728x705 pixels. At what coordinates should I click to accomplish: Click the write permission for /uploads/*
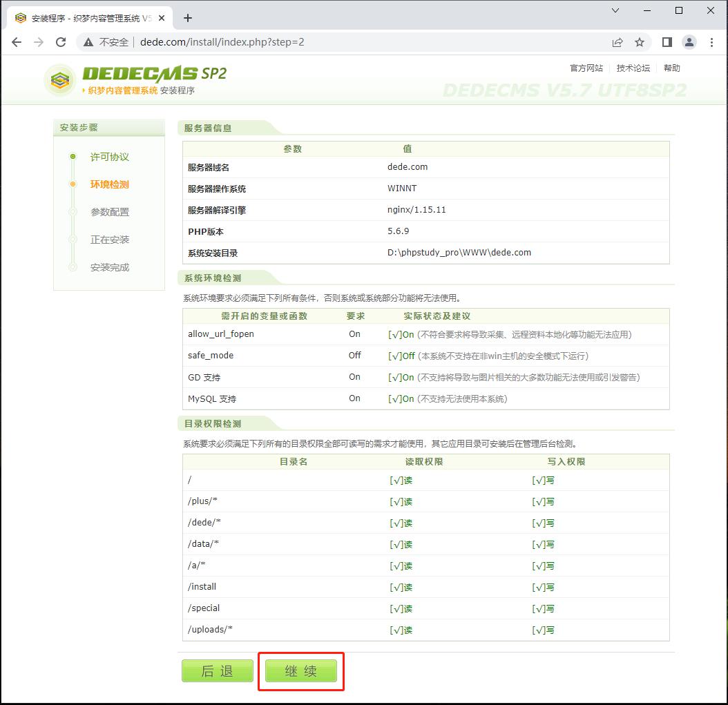(x=543, y=630)
